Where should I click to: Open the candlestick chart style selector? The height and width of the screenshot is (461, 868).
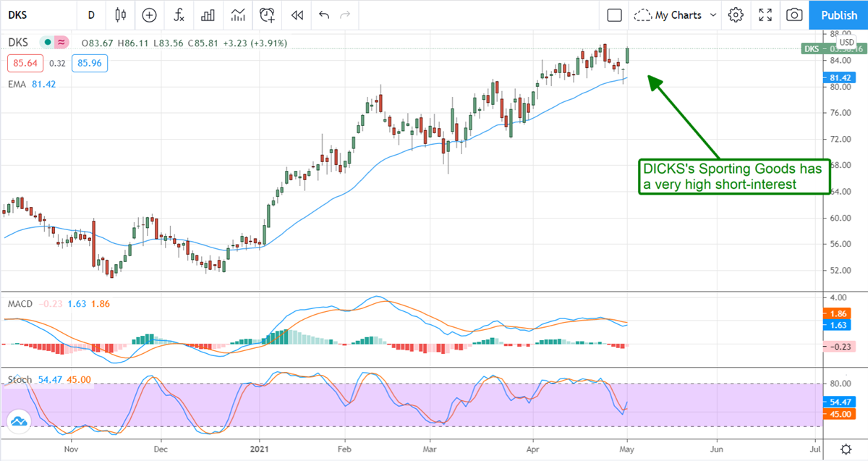pos(120,14)
